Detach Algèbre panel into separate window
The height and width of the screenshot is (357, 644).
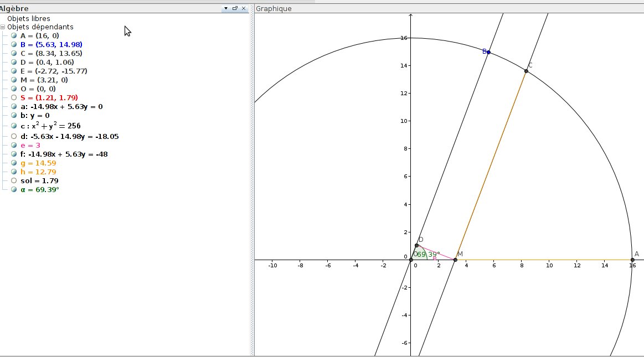(235, 8)
